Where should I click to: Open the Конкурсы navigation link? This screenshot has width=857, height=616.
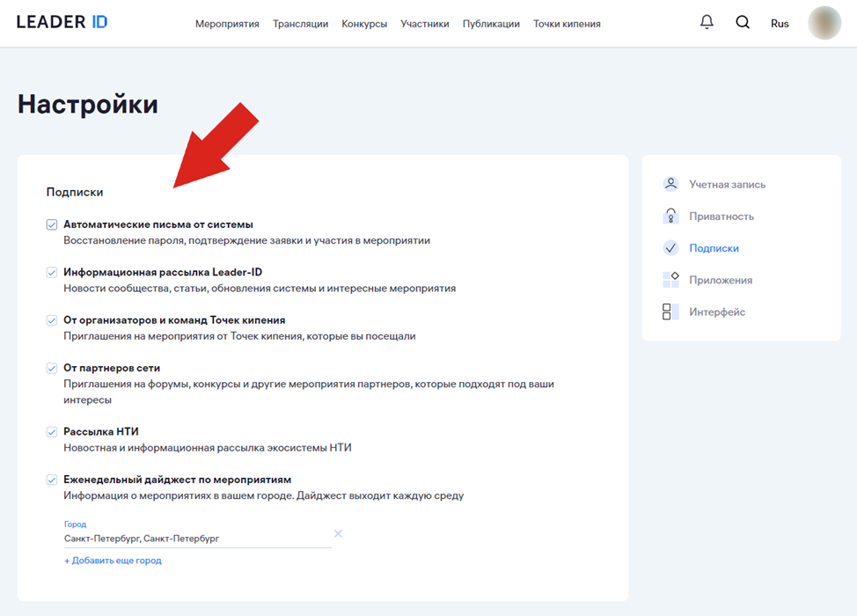tap(364, 24)
